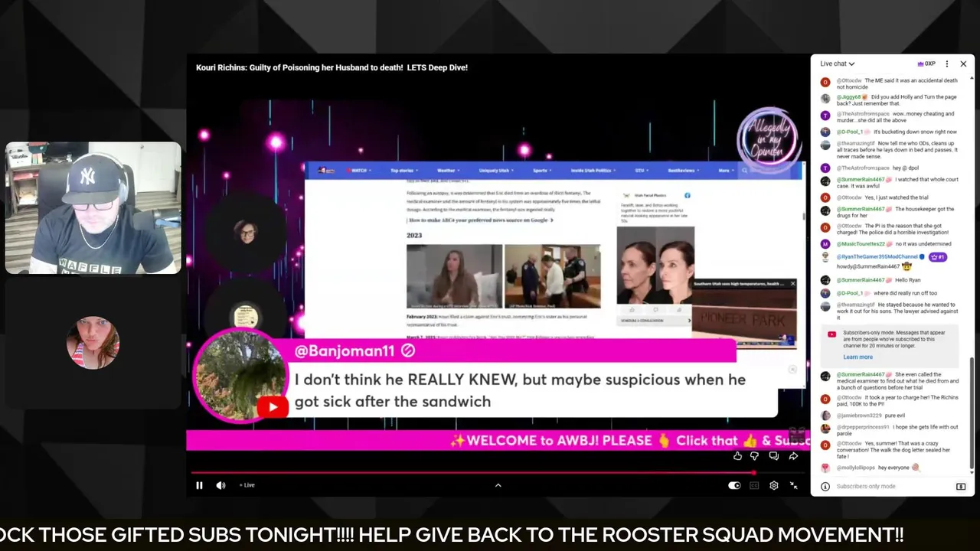This screenshot has height=551, width=980.
Task: Exit full screen with the shrink icon
Action: (793, 485)
